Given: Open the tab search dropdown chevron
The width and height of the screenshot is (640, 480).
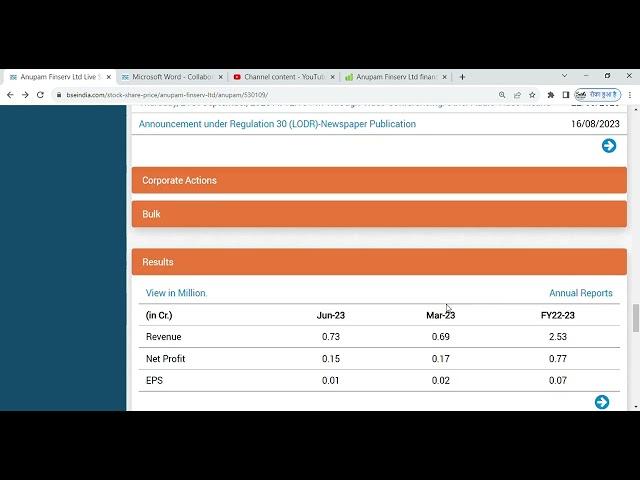Looking at the screenshot, I should pos(564,76).
